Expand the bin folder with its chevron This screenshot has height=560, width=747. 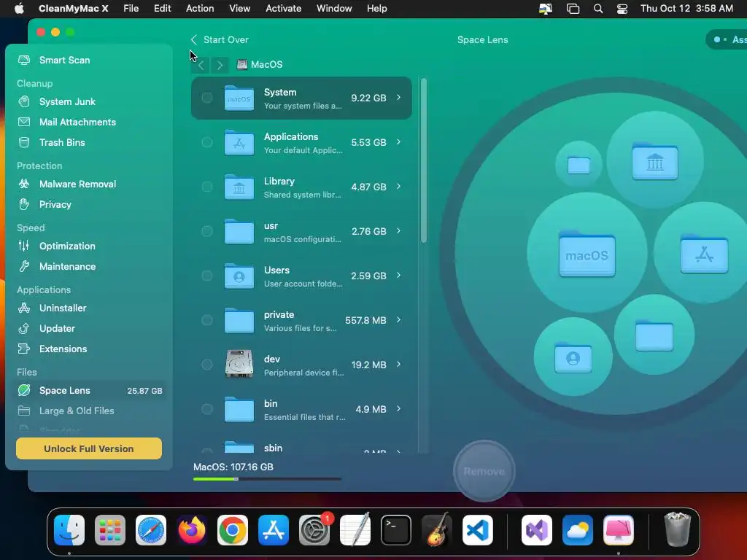coord(399,409)
